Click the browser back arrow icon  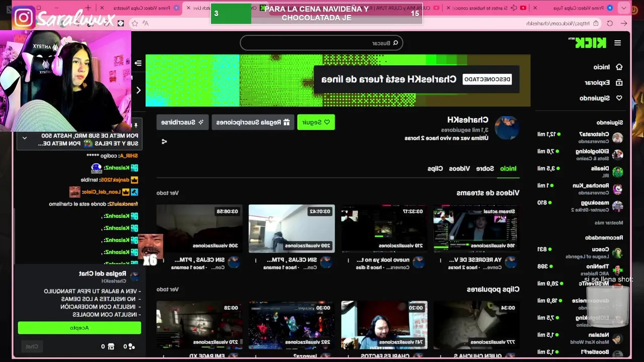pyautogui.click(x=624, y=23)
